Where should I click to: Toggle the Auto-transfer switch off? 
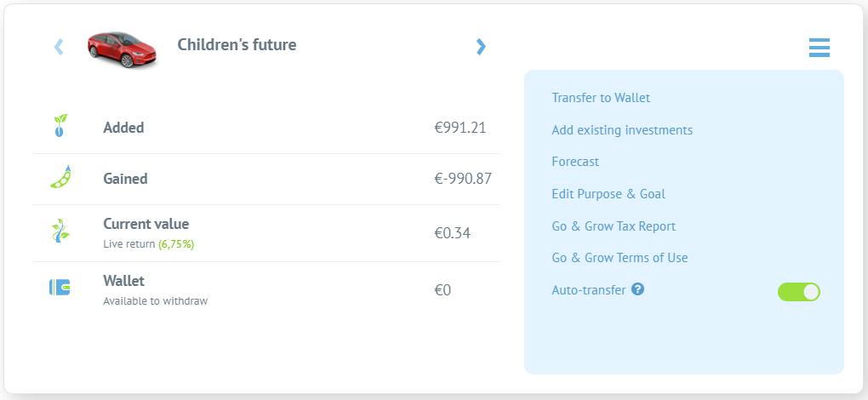(799, 292)
